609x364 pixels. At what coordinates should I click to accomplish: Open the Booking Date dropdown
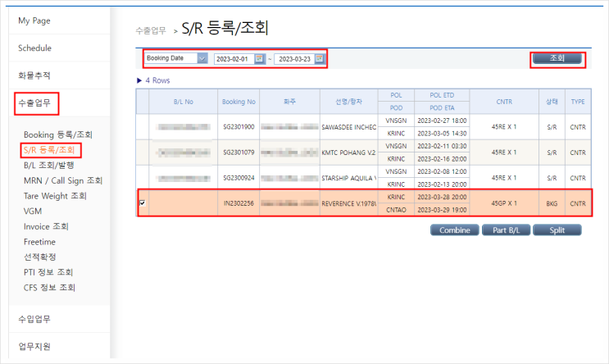[176, 58]
